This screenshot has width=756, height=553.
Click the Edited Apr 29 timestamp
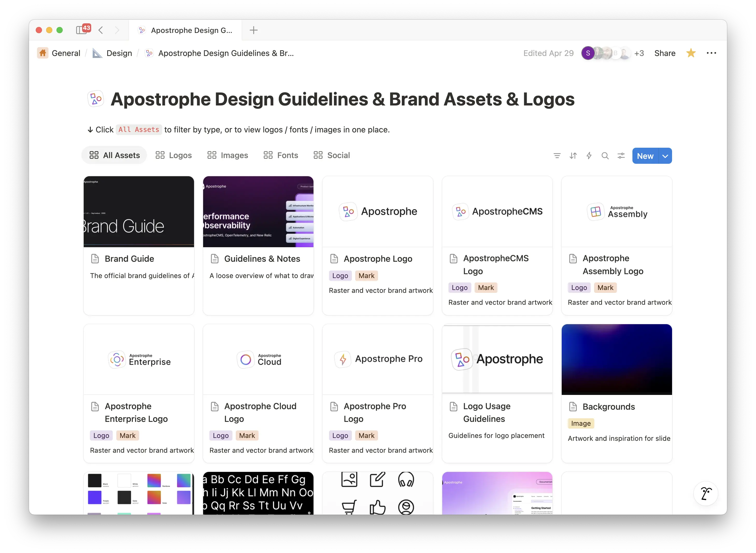pyautogui.click(x=548, y=53)
